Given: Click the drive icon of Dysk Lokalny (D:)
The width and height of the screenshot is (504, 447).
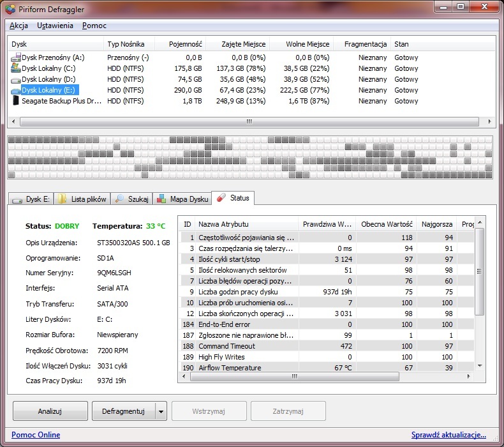Looking at the screenshot, I should tap(16, 80).
